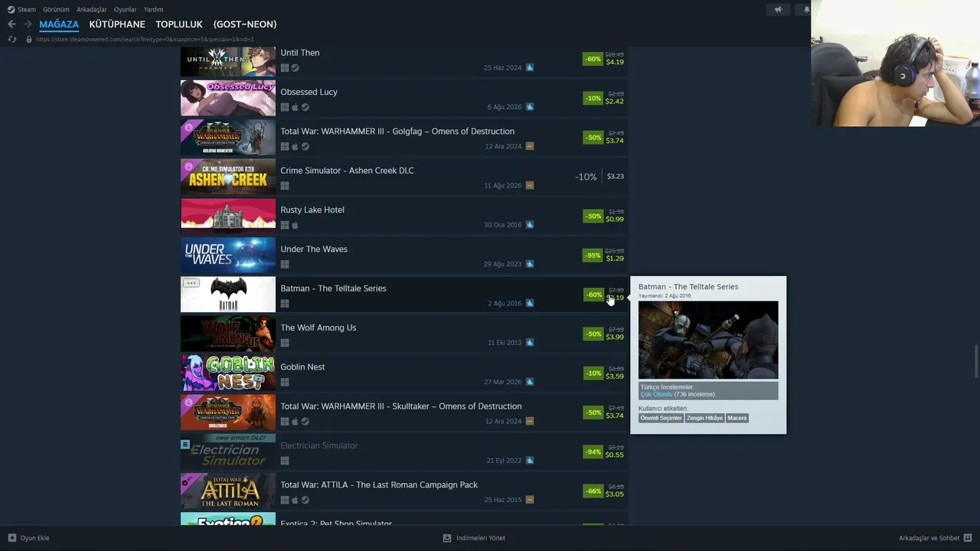Click the lock icon beside the URL
Viewport: 980px width, 551px height.
coord(29,39)
